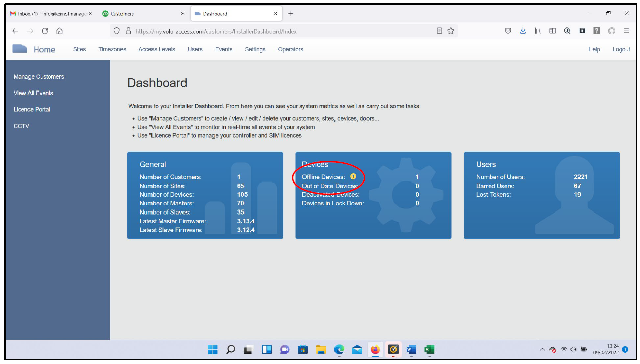
Task: Expand hidden icons in the system tray
Action: coord(542,349)
